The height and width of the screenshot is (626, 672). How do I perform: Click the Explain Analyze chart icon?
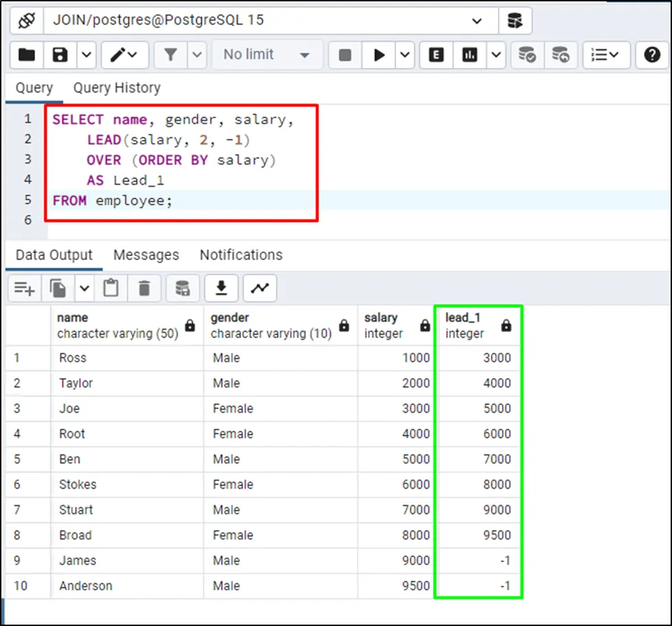(x=470, y=55)
